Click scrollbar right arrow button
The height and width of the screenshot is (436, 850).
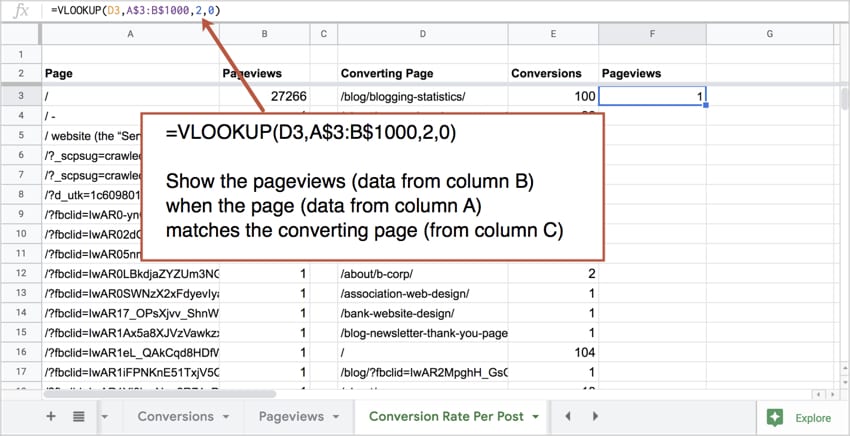pos(831,395)
